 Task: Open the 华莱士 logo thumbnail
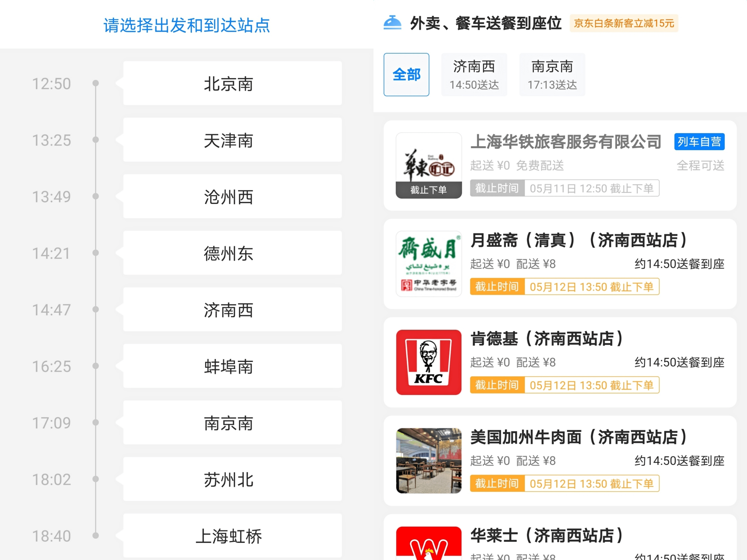[x=428, y=543]
